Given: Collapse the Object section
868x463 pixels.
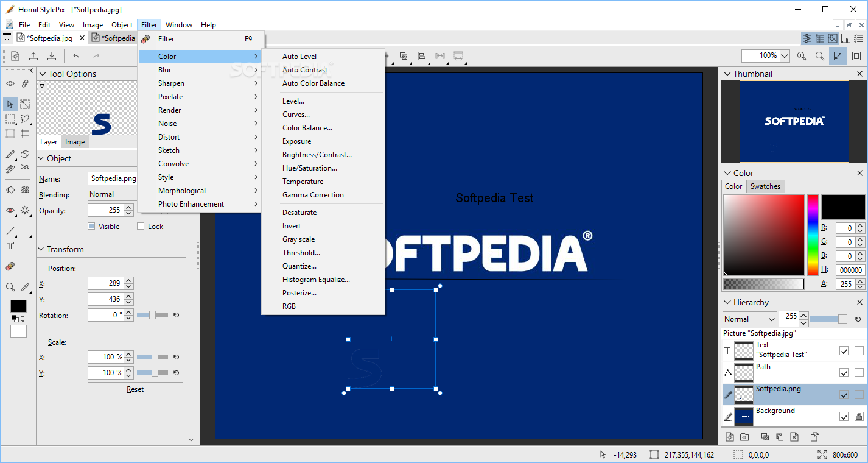Looking at the screenshot, I should click(x=41, y=158).
